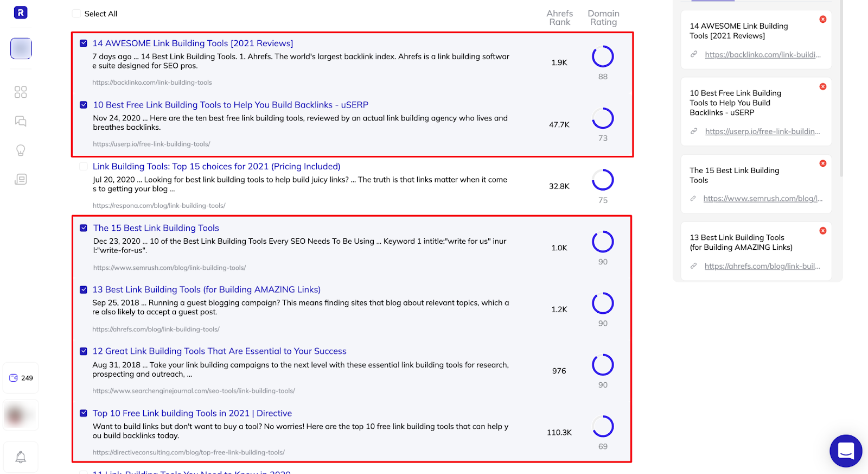Open 13 Best Link Building Tools title link
This screenshot has height=474, width=868.
(x=206, y=290)
